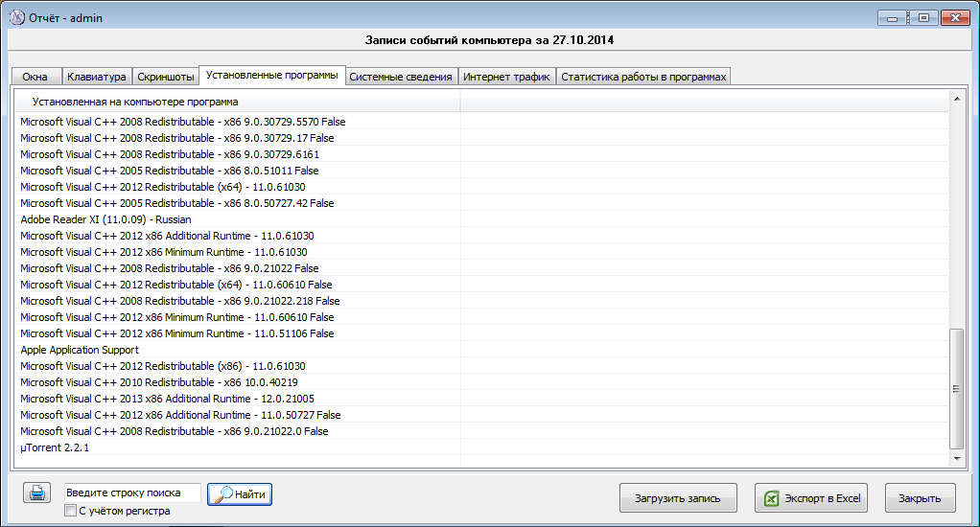Select row 2008 Redistributable x86 9.0.21022 False
The height and width of the screenshot is (527, 980).
tap(481, 268)
